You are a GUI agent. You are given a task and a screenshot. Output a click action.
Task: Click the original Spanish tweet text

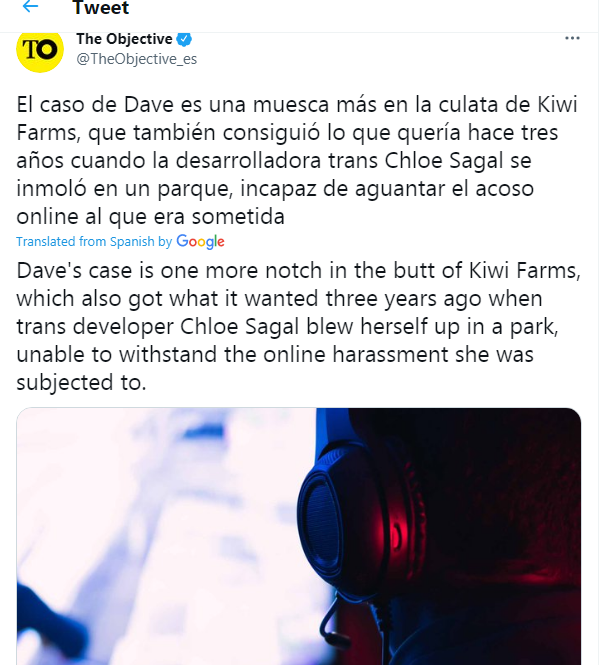pos(297,160)
